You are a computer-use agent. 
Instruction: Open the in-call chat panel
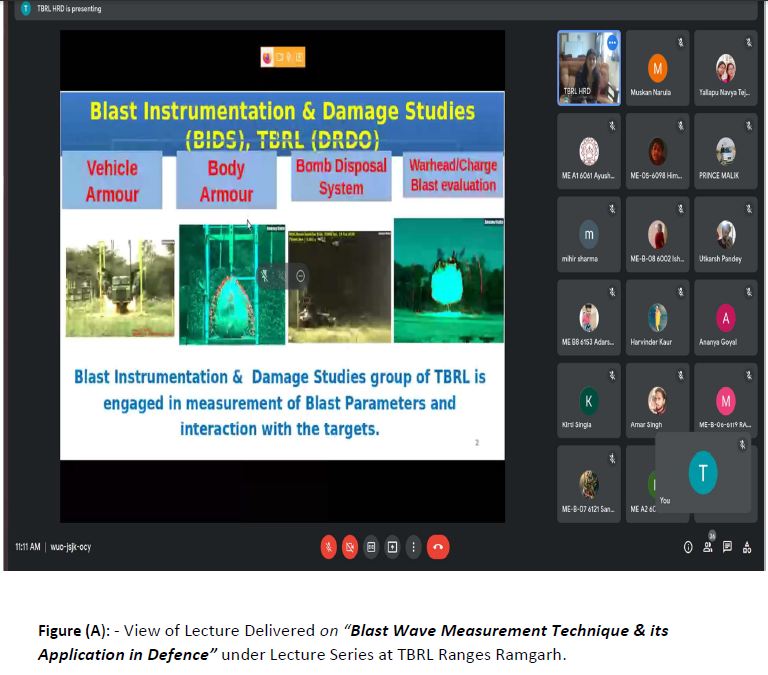727,547
